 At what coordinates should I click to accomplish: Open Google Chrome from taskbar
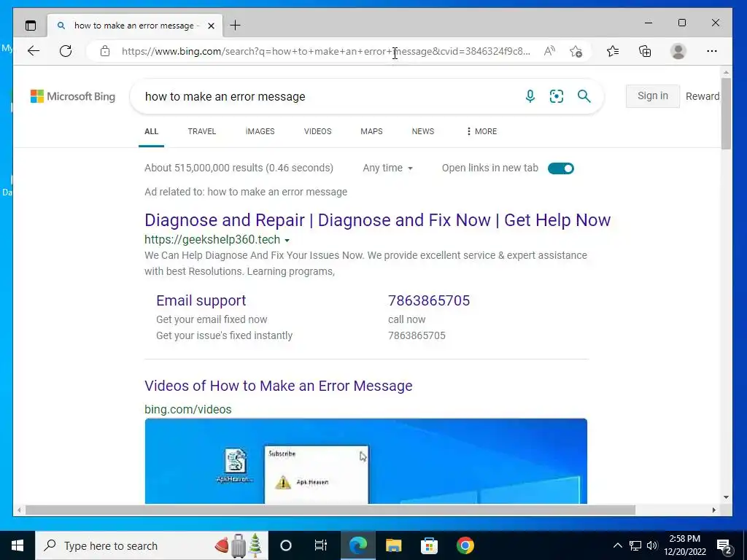click(465, 545)
